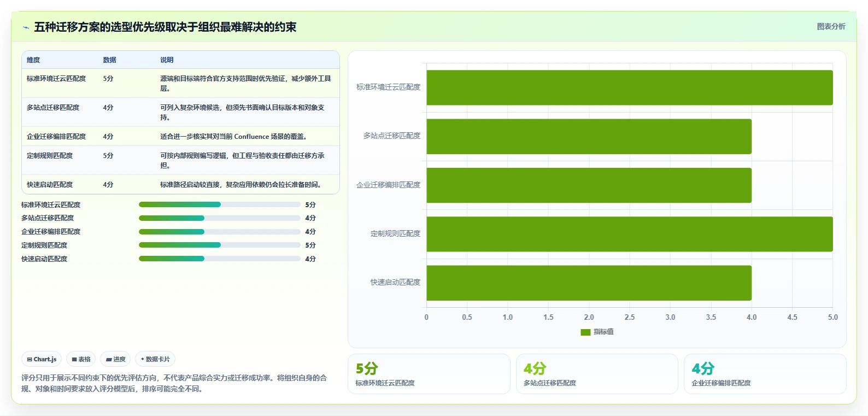The image size is (868, 416).
Task: Click description starting 标准路径启动较直接
Action: 241,185
